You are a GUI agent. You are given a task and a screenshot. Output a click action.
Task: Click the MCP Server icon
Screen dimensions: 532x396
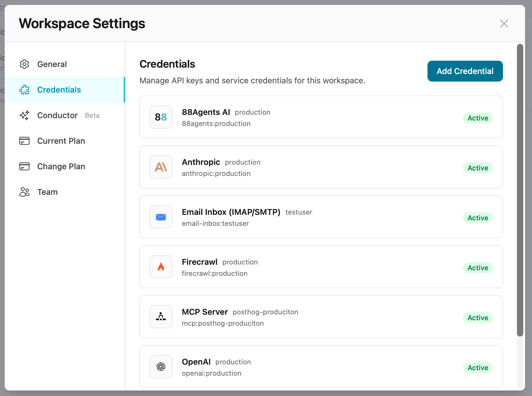point(161,317)
